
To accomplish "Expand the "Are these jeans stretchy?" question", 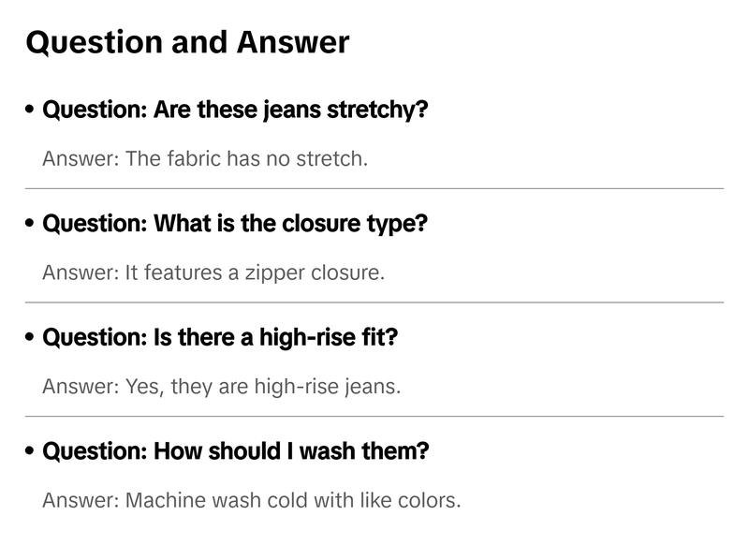I will tap(235, 110).
